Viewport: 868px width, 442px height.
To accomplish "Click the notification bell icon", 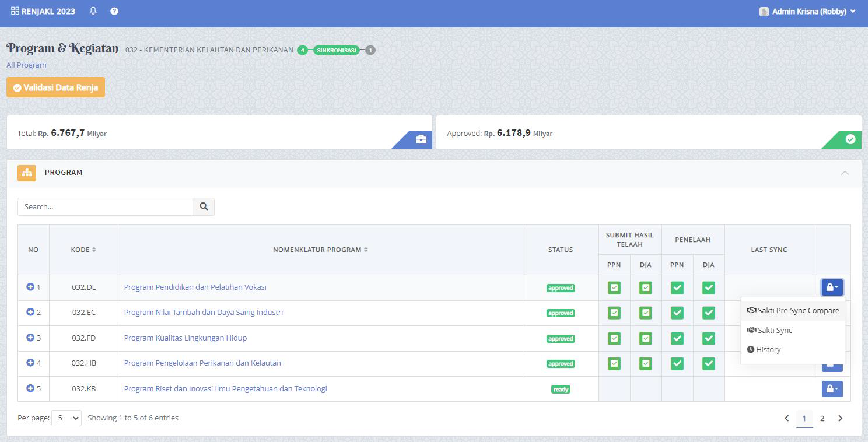I will pos(93,11).
